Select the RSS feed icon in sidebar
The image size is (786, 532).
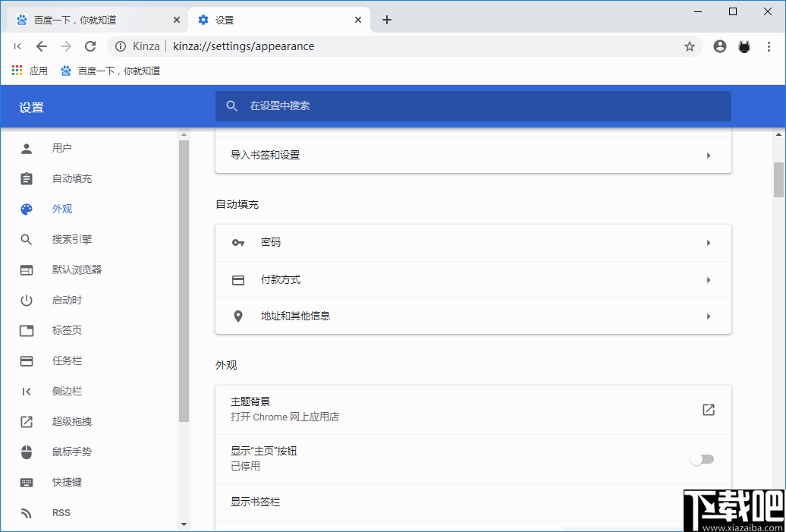click(26, 512)
